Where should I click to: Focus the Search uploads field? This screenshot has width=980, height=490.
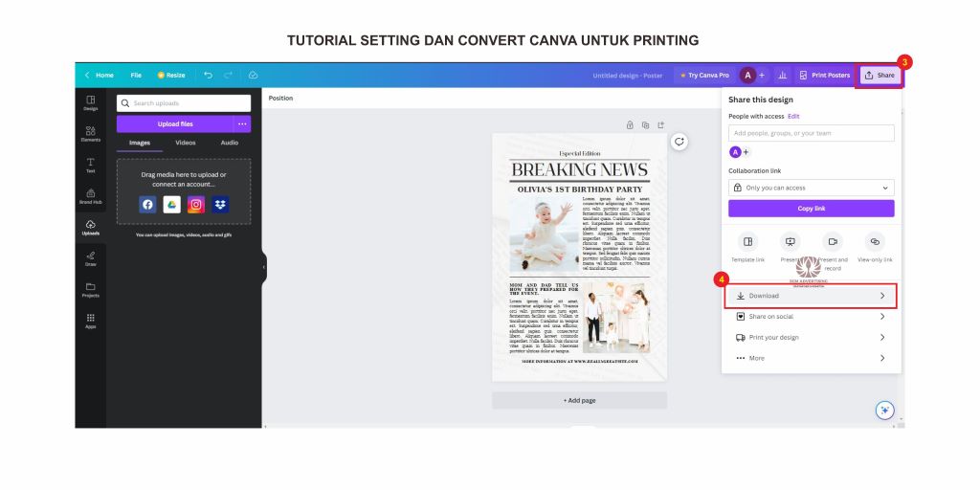(x=184, y=103)
